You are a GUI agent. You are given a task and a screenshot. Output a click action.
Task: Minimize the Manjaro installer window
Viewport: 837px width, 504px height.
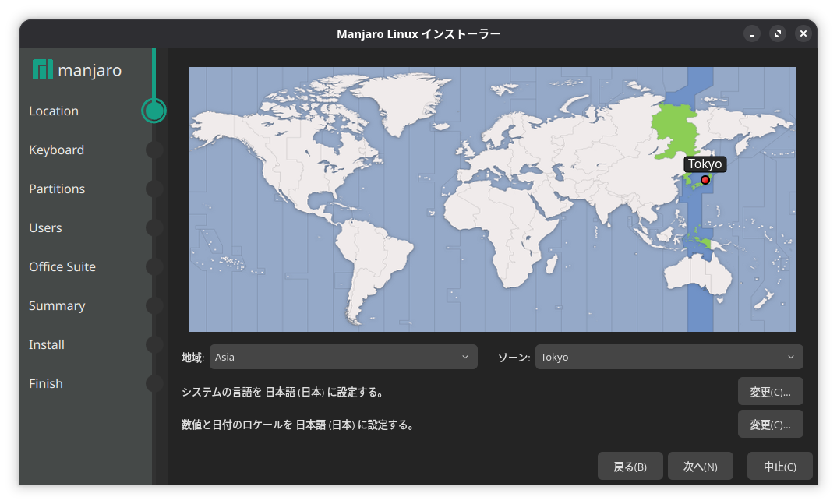point(751,34)
